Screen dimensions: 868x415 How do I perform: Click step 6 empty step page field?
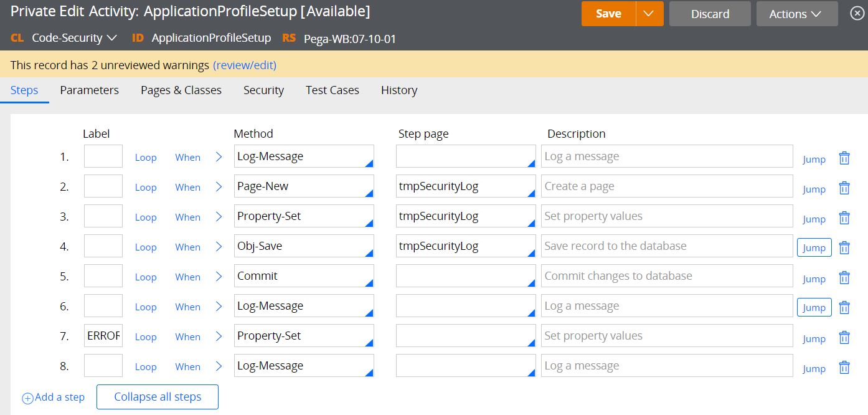coord(466,306)
